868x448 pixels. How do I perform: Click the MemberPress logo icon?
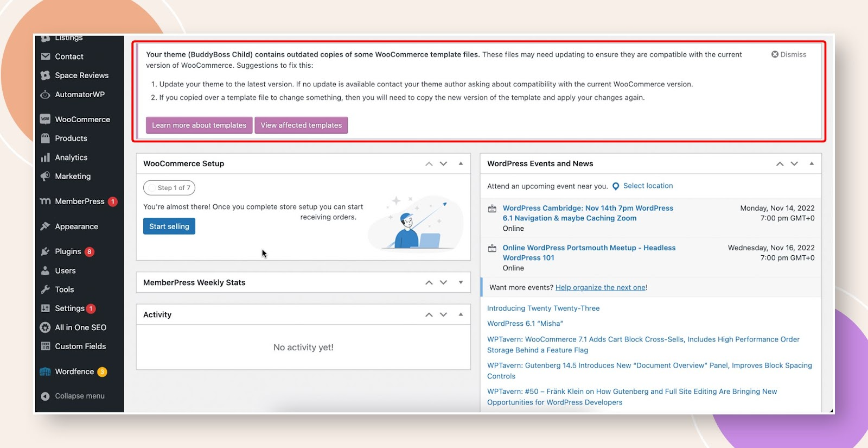point(45,201)
